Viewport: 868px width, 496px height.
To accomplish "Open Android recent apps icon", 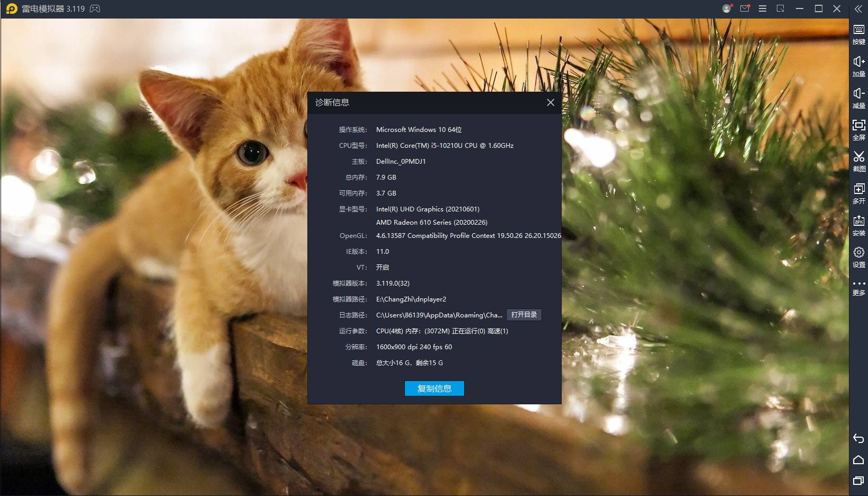I will (858, 481).
